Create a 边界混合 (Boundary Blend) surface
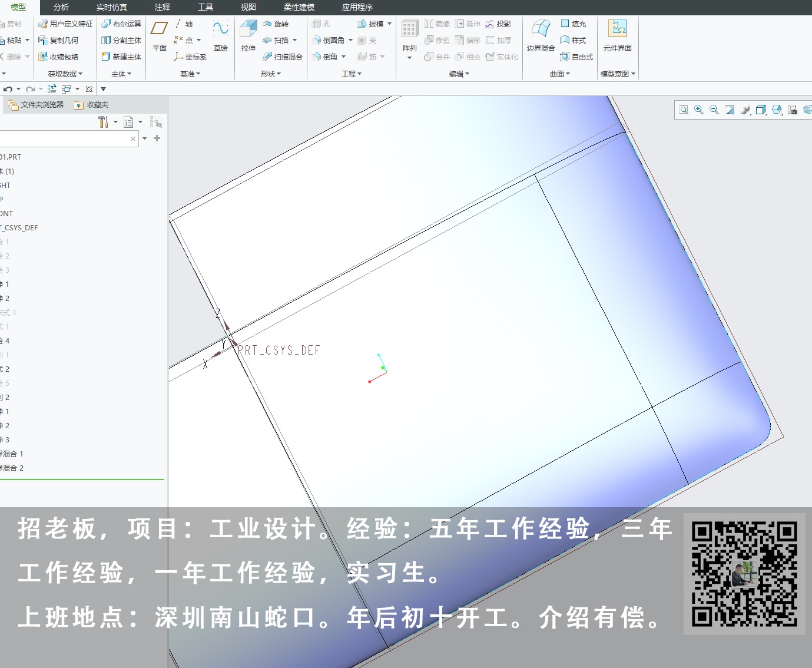 coord(541,35)
